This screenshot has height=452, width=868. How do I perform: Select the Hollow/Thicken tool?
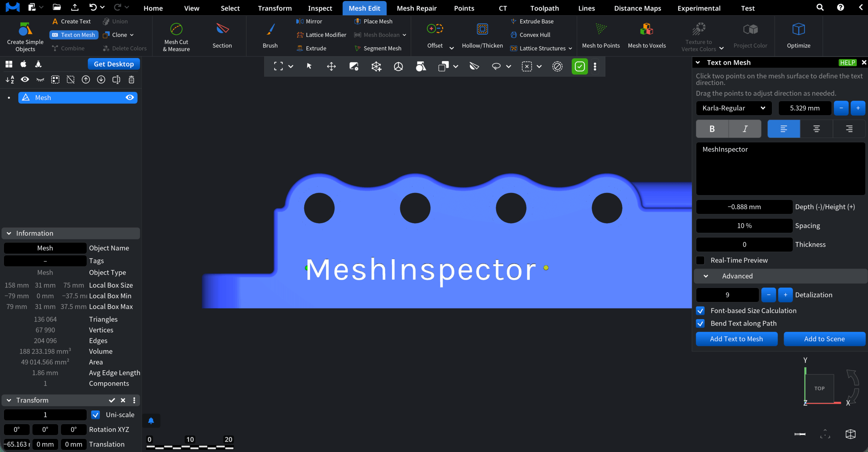(x=482, y=35)
